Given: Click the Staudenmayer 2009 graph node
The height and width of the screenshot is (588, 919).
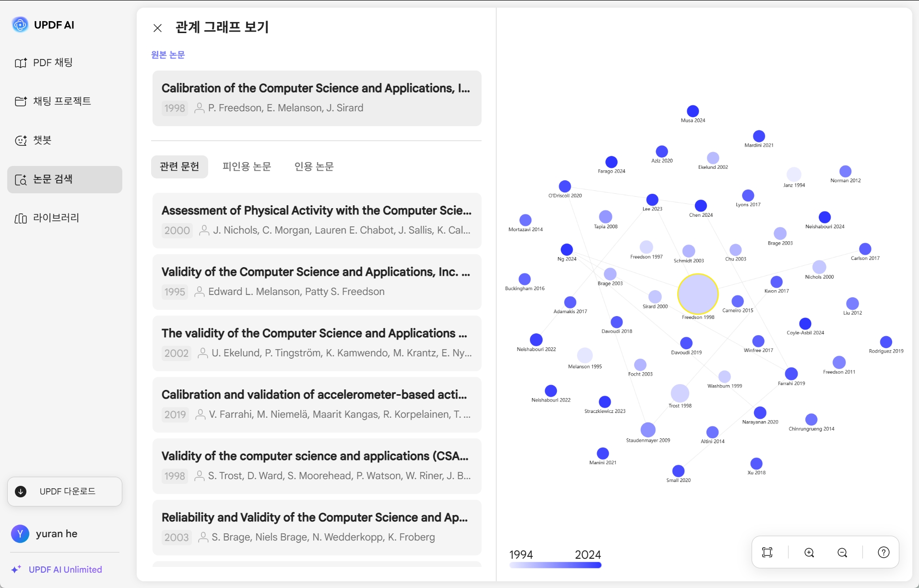Looking at the screenshot, I should pos(648,430).
